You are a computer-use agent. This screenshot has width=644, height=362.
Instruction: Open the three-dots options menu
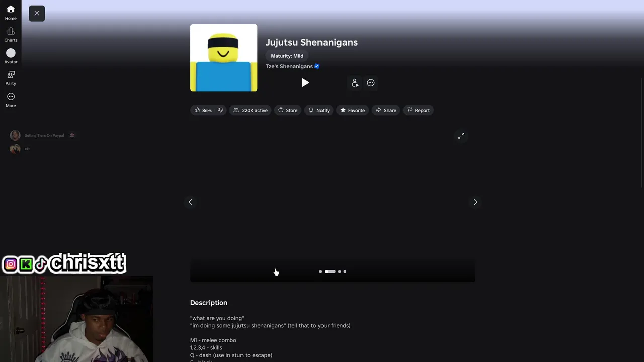(371, 83)
